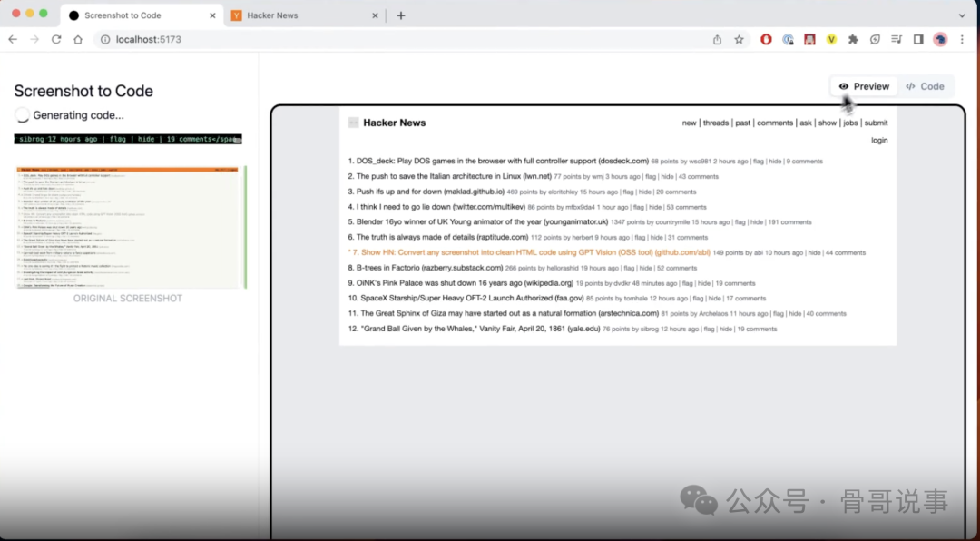Expand the tab search chevron
Image resolution: width=980 pixels, height=541 pixels.
[x=962, y=15]
